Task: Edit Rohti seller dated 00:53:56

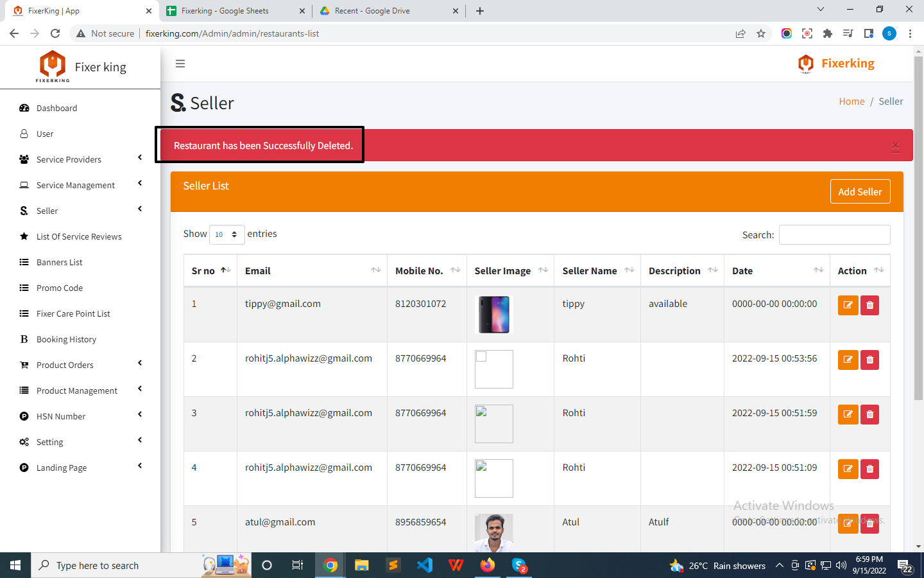Action: 848,360
